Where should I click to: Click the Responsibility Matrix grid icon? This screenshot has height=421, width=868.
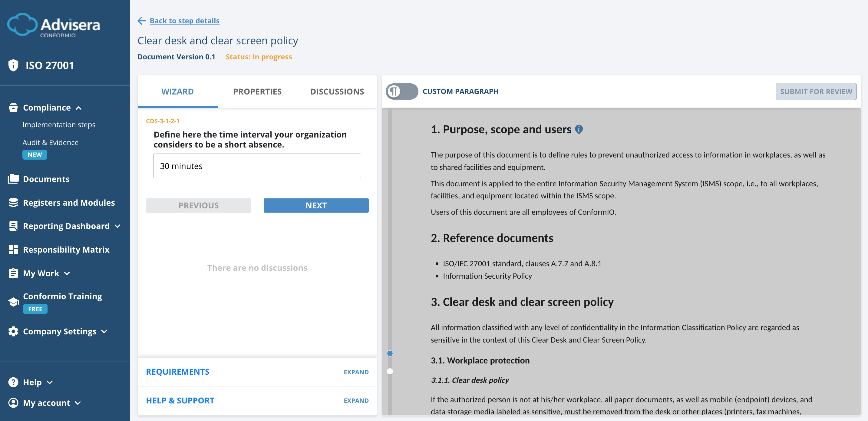(13, 250)
